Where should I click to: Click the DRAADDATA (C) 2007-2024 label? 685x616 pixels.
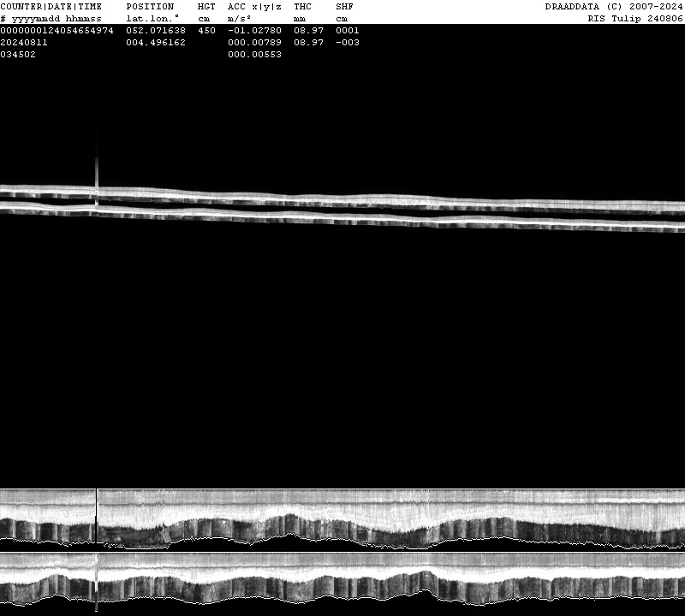(x=614, y=6)
